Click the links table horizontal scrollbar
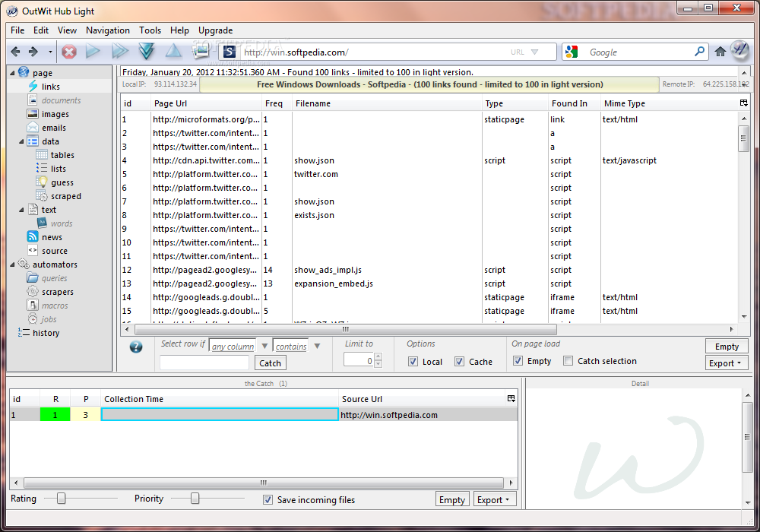 coord(345,330)
